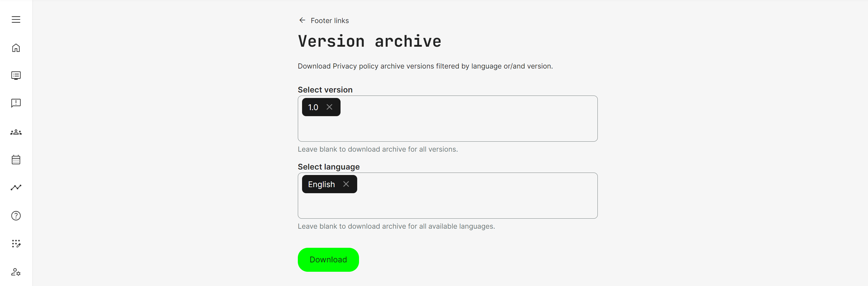Open the hamburger menu in the sidebar
Screen dimensions: 868x286
(x=16, y=19)
